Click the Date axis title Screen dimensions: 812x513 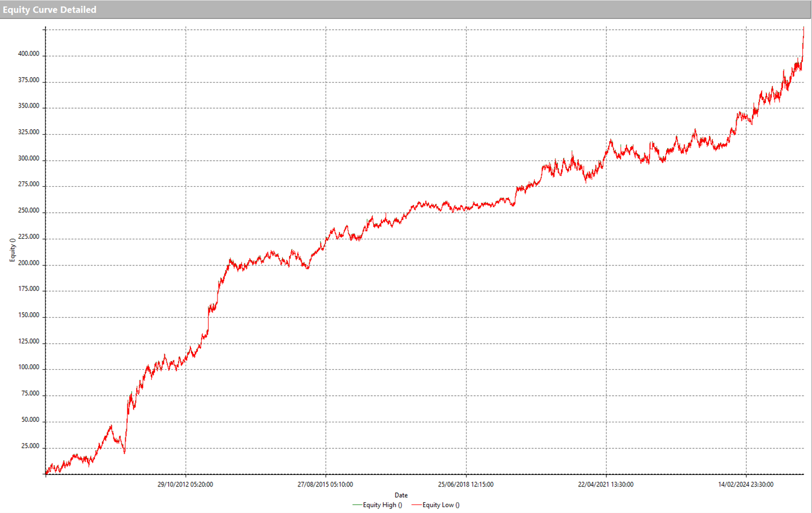pos(401,495)
